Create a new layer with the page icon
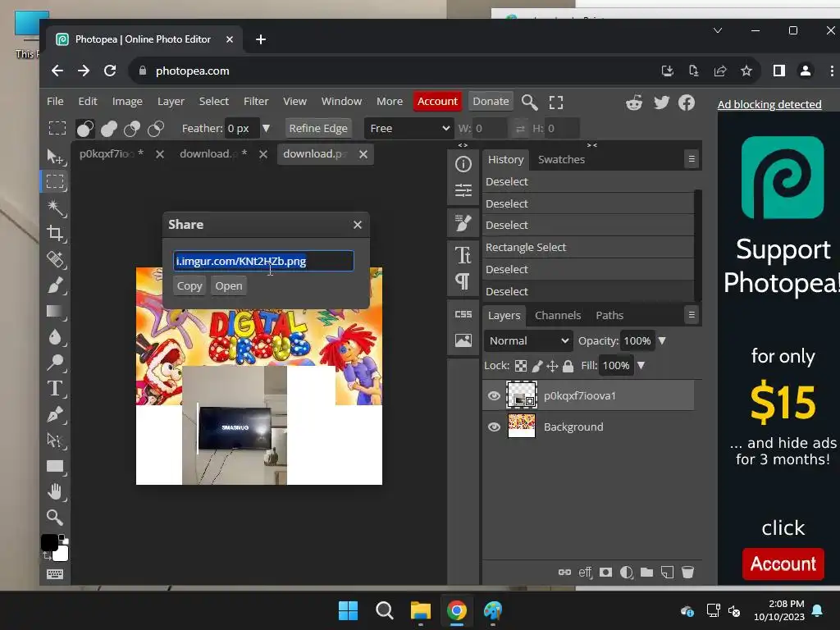The height and width of the screenshot is (630, 840). point(668,572)
